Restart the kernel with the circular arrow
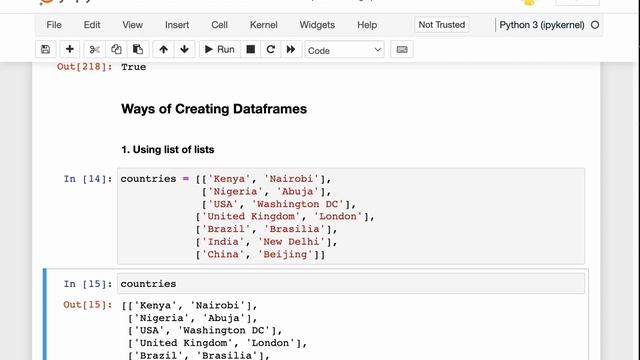 point(271,49)
